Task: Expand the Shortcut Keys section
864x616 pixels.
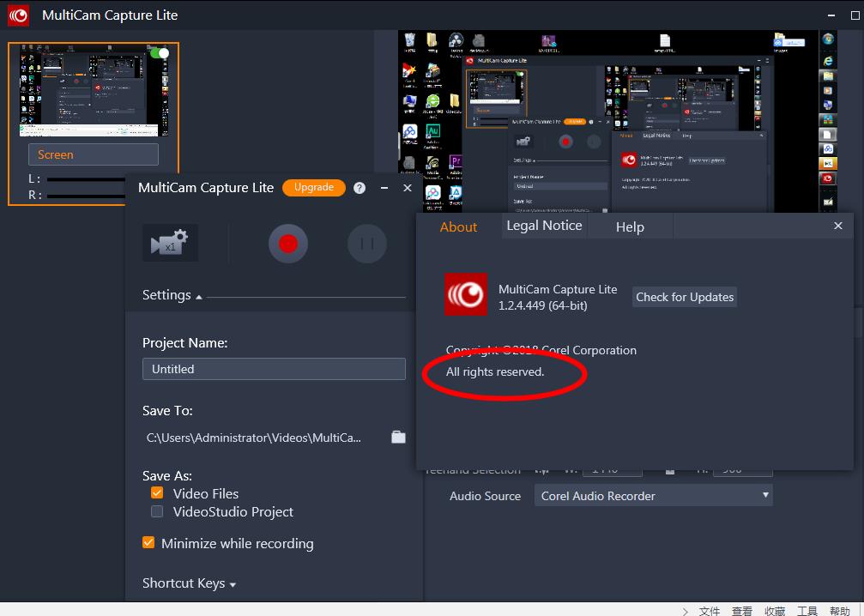Action: point(189,583)
